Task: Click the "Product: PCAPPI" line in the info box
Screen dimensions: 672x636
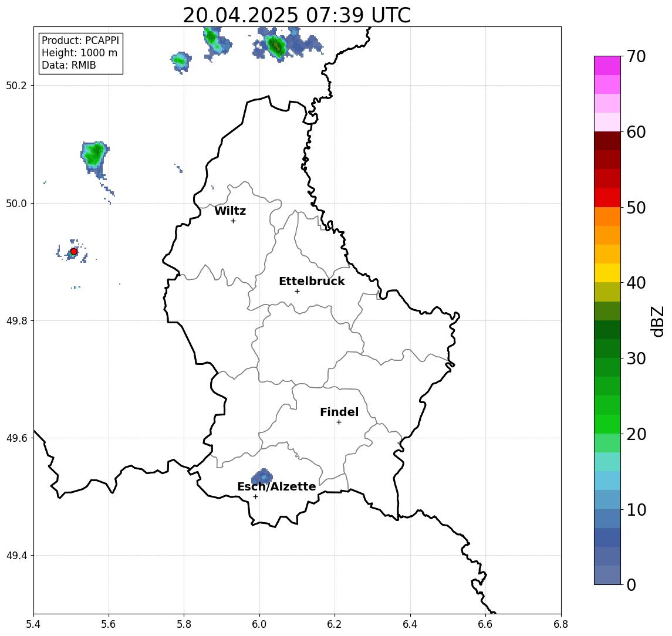Action: click(80, 40)
